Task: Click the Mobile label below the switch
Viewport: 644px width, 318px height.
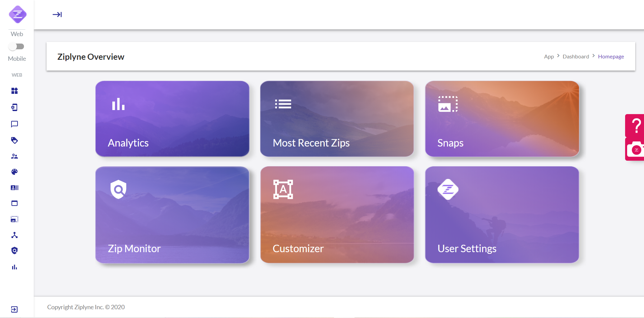Action: (x=17, y=59)
